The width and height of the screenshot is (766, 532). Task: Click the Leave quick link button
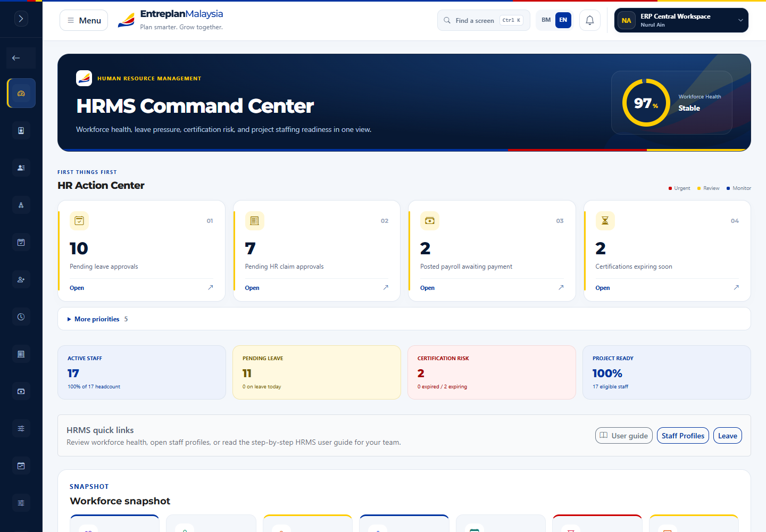[x=728, y=436]
